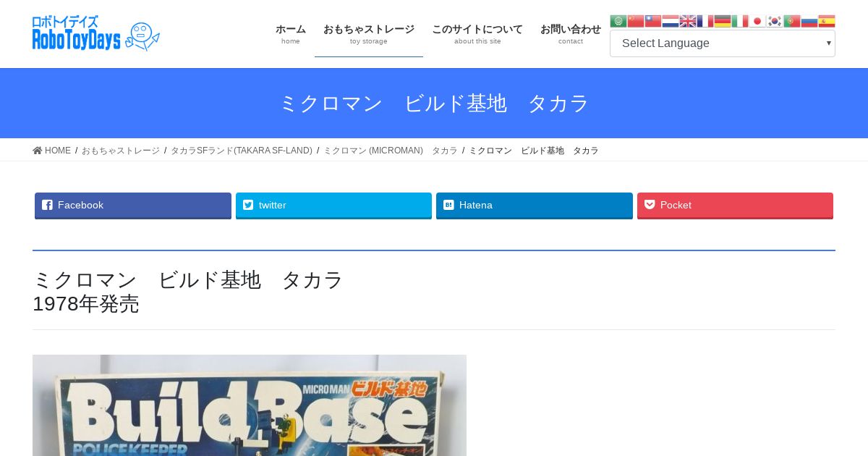Select the Spanish flag
The height and width of the screenshot is (456, 868).
click(827, 21)
